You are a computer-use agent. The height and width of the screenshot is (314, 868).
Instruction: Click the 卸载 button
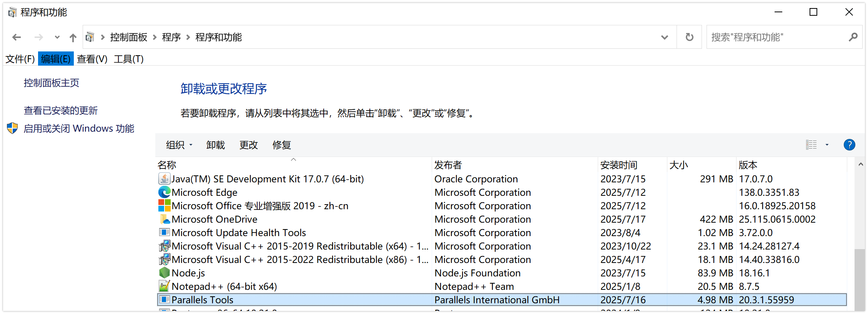coord(216,145)
